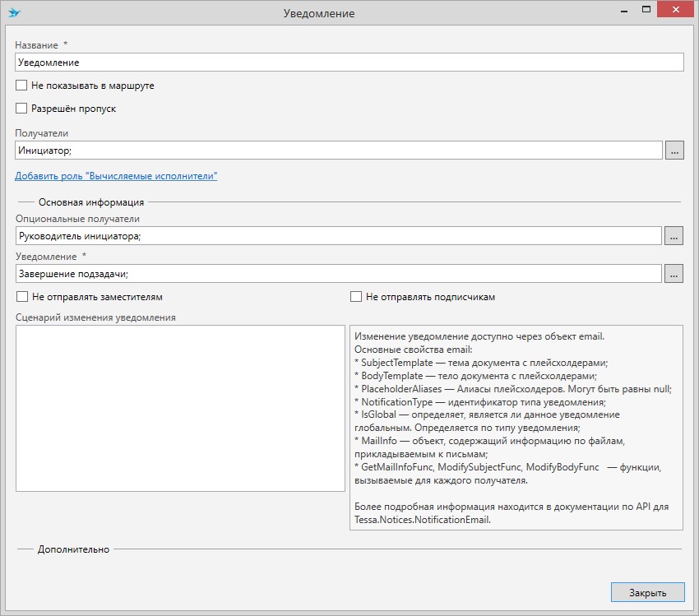
Task: Toggle the "Разрешён пропуск" checkbox
Action: point(21,109)
